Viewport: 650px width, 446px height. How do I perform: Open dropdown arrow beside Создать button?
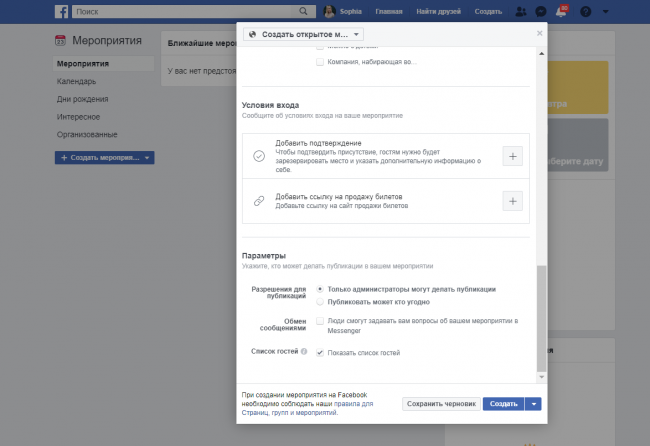[534, 404]
